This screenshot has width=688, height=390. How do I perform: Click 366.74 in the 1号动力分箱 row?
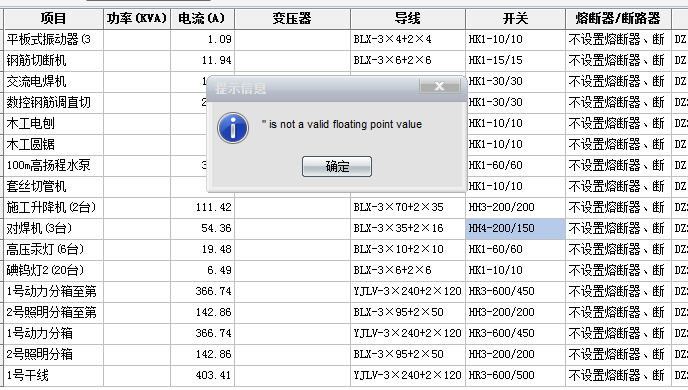click(202, 334)
